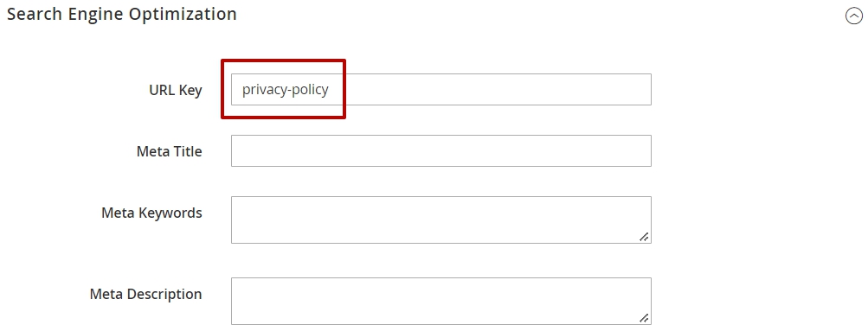Focus the Meta Keywords text area
868x331 pixels.
441,220
